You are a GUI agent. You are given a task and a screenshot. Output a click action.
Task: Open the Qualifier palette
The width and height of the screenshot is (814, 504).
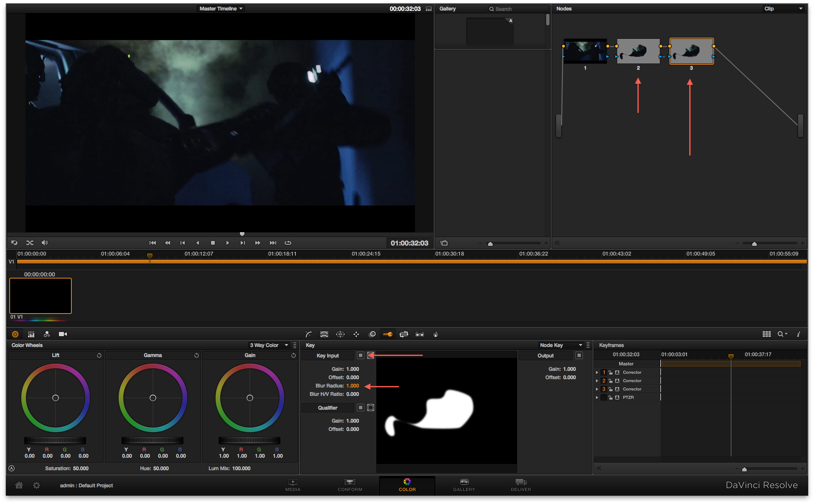pyautogui.click(x=324, y=334)
